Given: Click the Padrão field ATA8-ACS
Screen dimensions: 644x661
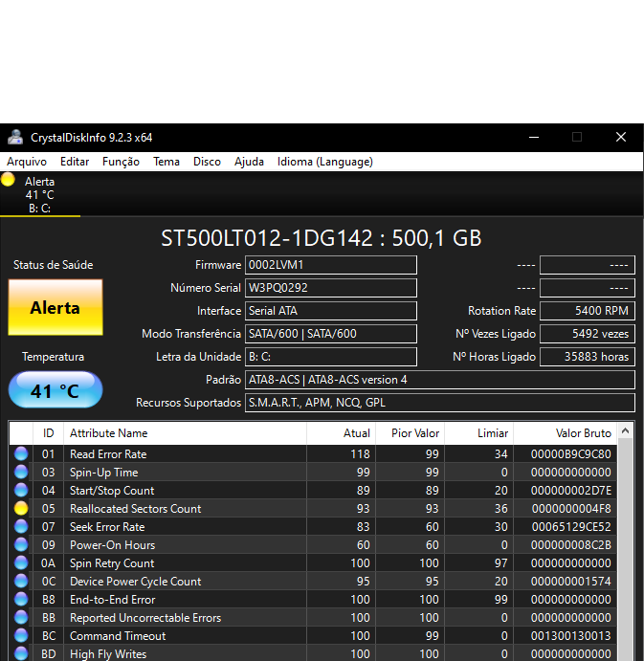Looking at the screenshot, I should click(440, 380).
